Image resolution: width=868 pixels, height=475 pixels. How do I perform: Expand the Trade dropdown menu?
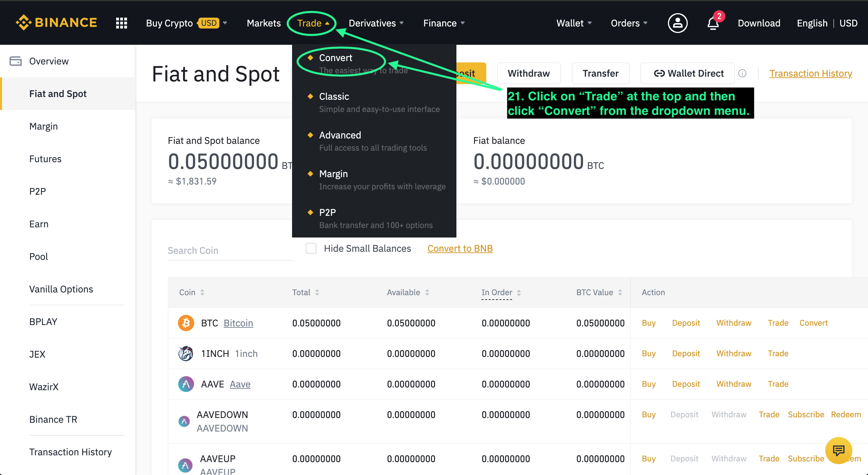coord(312,23)
